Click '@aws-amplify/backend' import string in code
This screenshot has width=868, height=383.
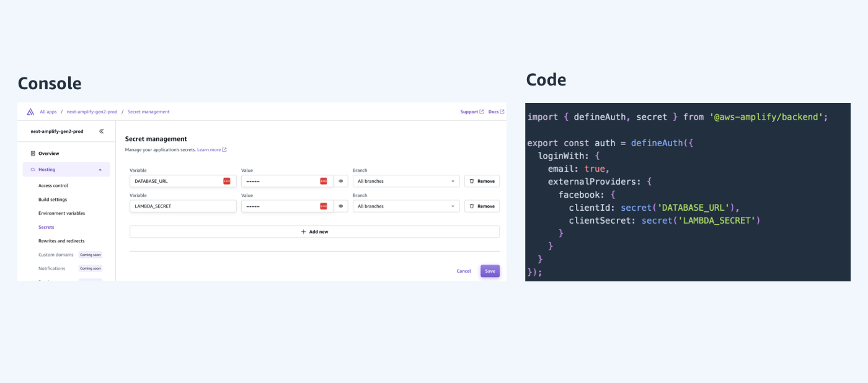pos(766,117)
